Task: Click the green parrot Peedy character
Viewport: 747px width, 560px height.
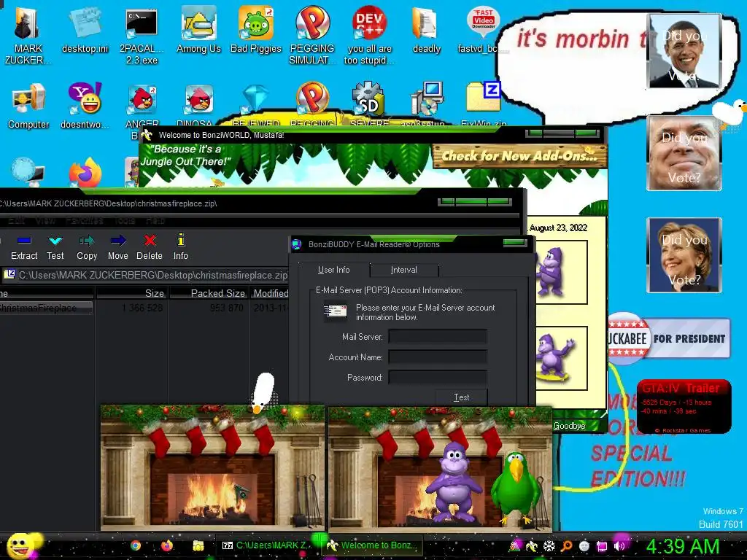Action: tap(516, 487)
